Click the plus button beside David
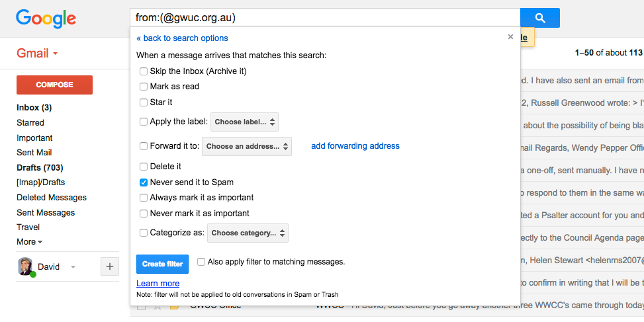This screenshot has width=644, height=322. 110,266
